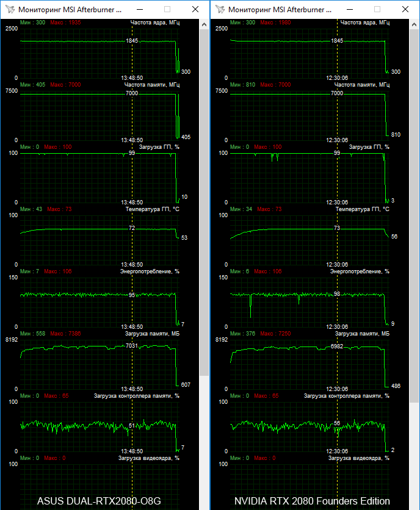
Task: Click 'Мин : 34' temperature value in right window
Action: tap(241, 209)
